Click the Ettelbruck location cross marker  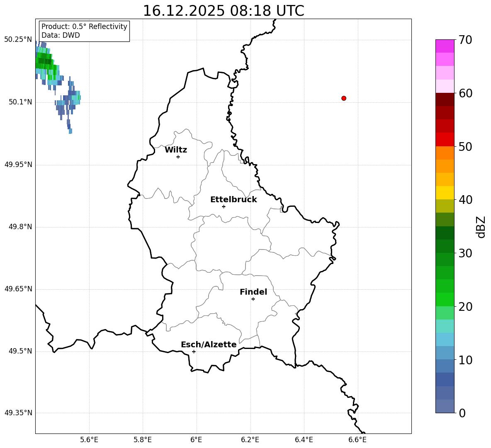pyautogui.click(x=224, y=206)
